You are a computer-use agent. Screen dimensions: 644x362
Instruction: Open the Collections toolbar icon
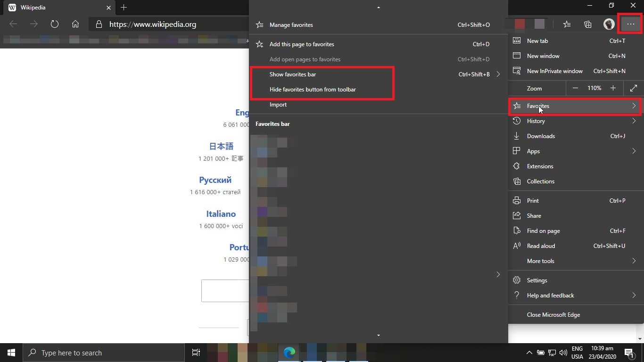click(x=588, y=25)
